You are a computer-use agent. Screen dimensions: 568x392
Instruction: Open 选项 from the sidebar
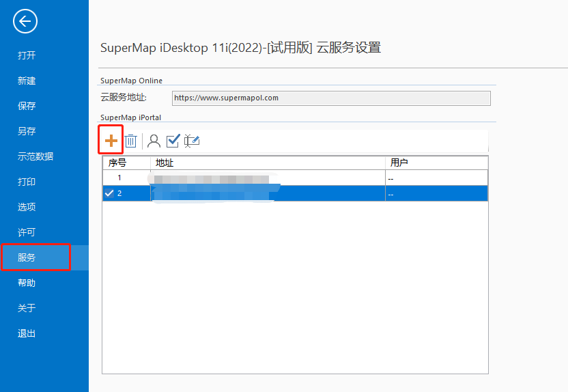(x=27, y=207)
